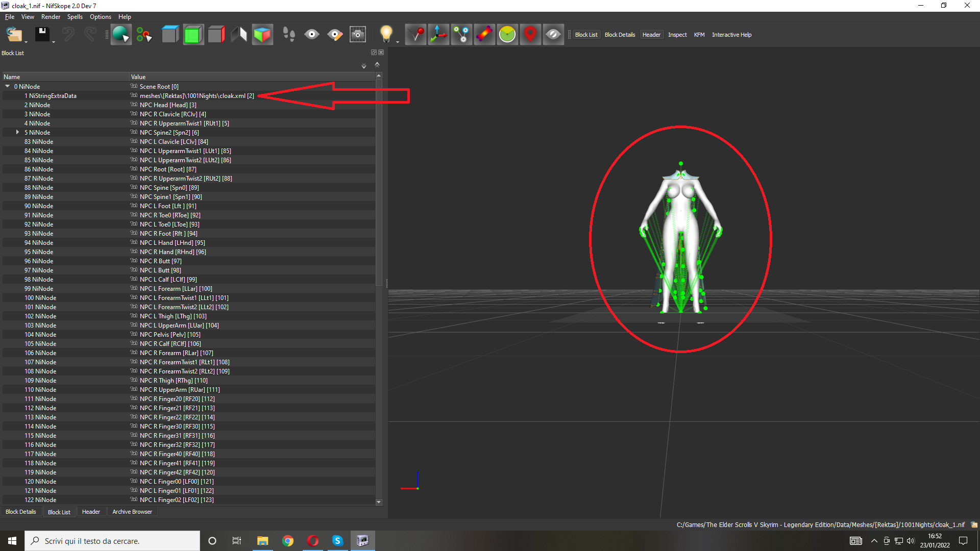Switch to the Header bottom tab
Screen dimensions: 980x551
tap(91, 512)
